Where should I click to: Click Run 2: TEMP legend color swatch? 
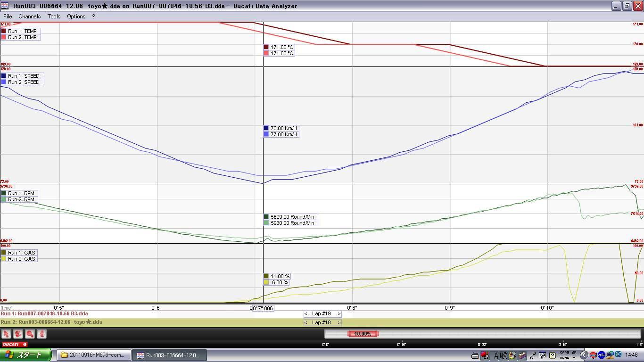point(4,37)
